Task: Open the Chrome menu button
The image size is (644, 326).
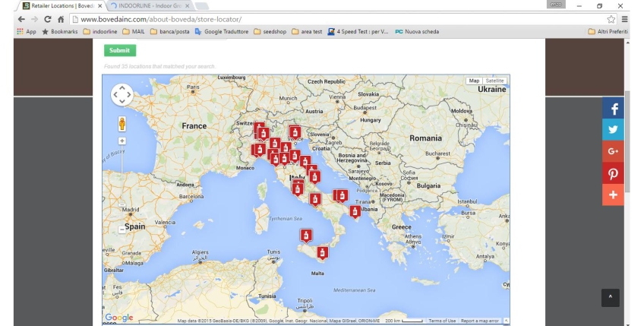Action: (x=624, y=19)
